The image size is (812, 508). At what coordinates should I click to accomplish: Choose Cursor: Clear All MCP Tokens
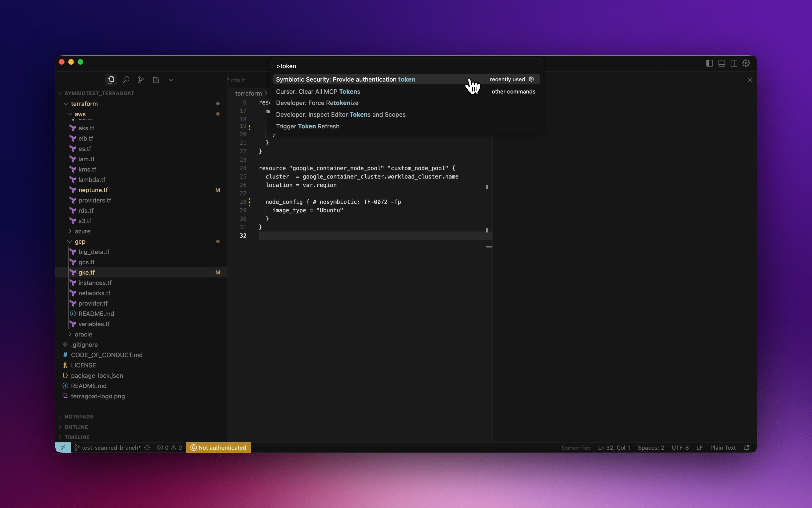coord(318,91)
